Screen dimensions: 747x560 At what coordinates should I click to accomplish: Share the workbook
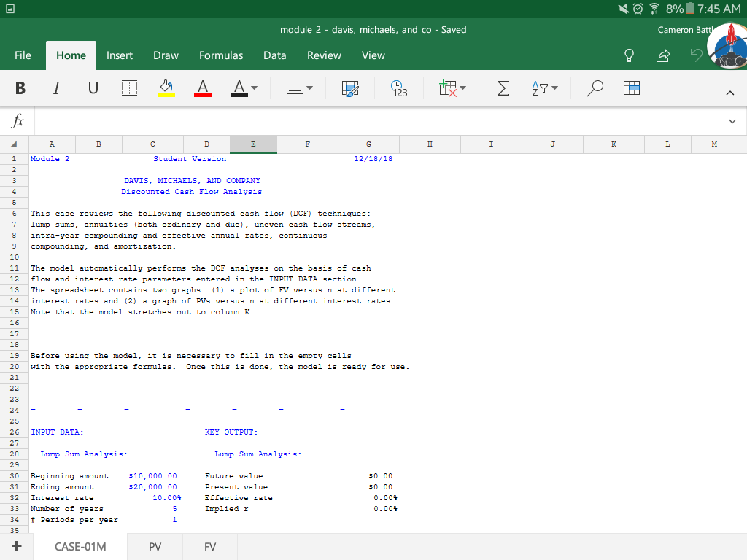click(x=662, y=55)
